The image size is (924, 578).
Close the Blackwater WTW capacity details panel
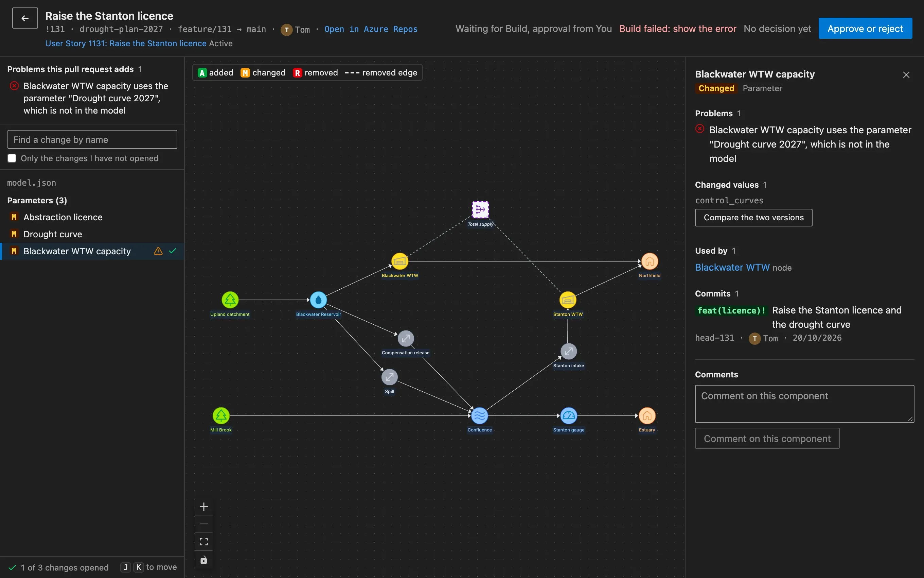906,74
